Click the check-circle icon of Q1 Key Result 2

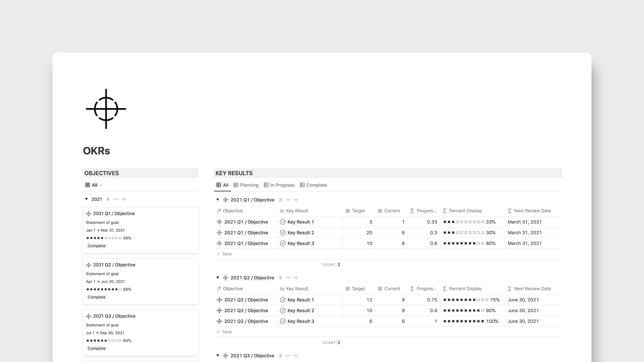[x=283, y=233]
